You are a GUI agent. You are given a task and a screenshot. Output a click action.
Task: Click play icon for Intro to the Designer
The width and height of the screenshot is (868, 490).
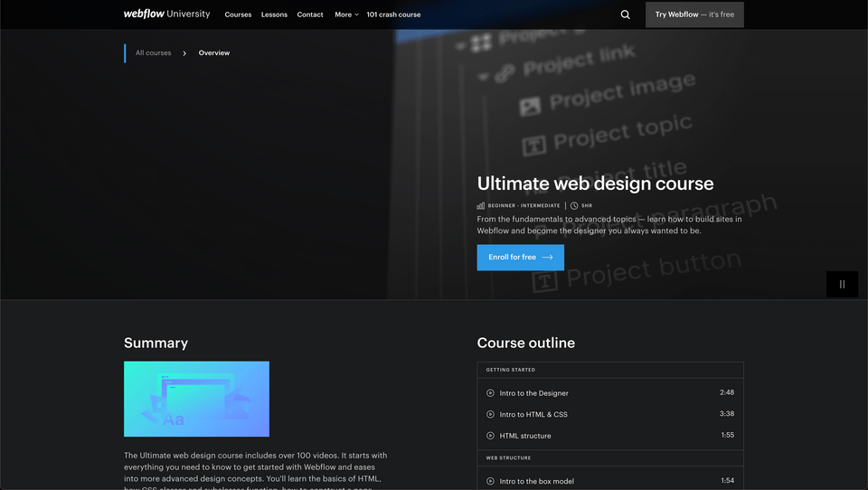point(490,393)
